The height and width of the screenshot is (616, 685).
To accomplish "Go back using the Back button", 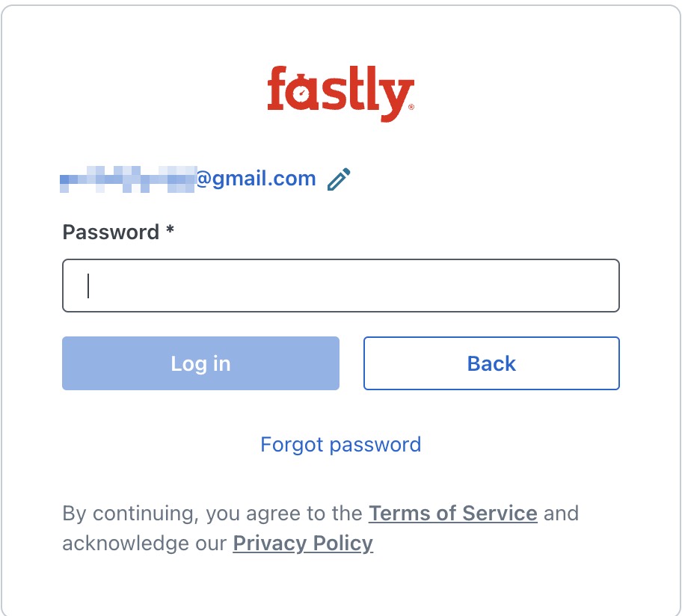I will (491, 363).
